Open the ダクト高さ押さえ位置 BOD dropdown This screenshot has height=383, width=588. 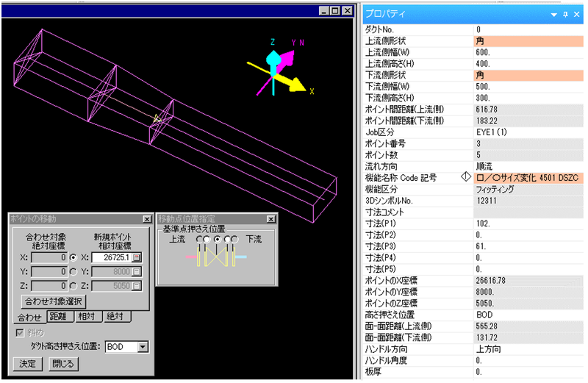click(143, 346)
